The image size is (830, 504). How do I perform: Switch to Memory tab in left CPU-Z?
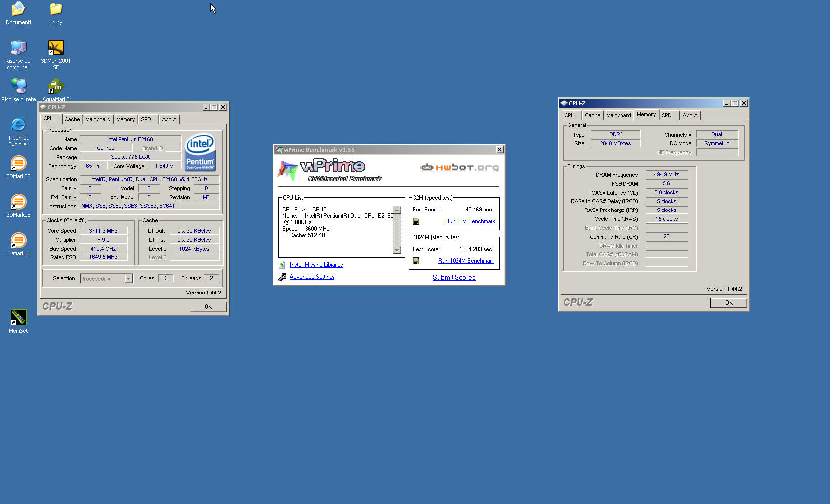pyautogui.click(x=125, y=119)
